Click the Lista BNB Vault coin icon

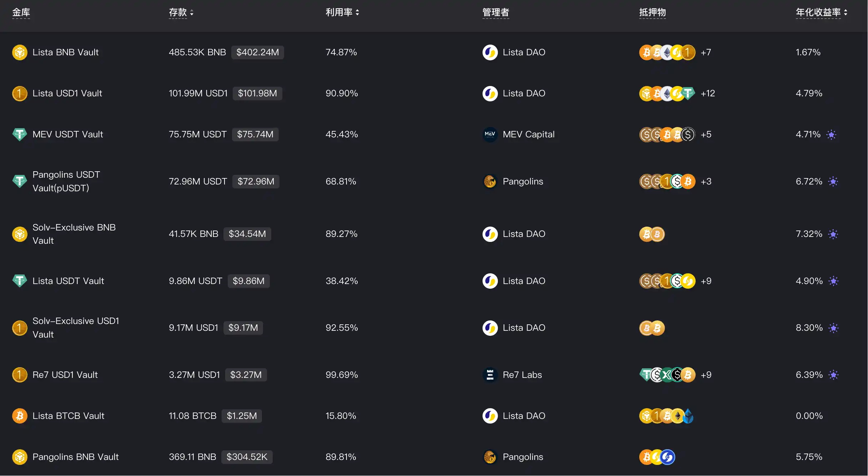click(x=20, y=52)
